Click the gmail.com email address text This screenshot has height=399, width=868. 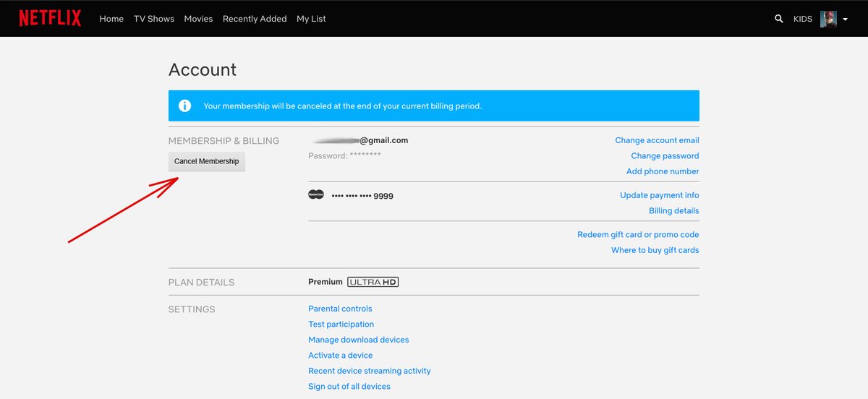[x=359, y=140]
